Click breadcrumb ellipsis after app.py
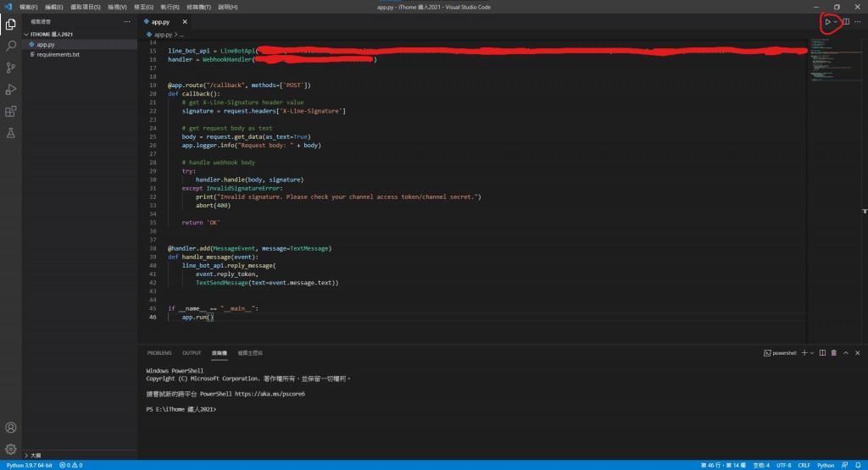868x470 pixels. 181,34
